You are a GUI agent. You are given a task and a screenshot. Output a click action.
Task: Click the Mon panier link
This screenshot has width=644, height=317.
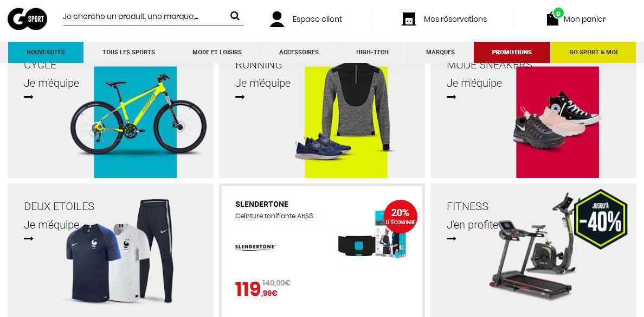point(584,19)
